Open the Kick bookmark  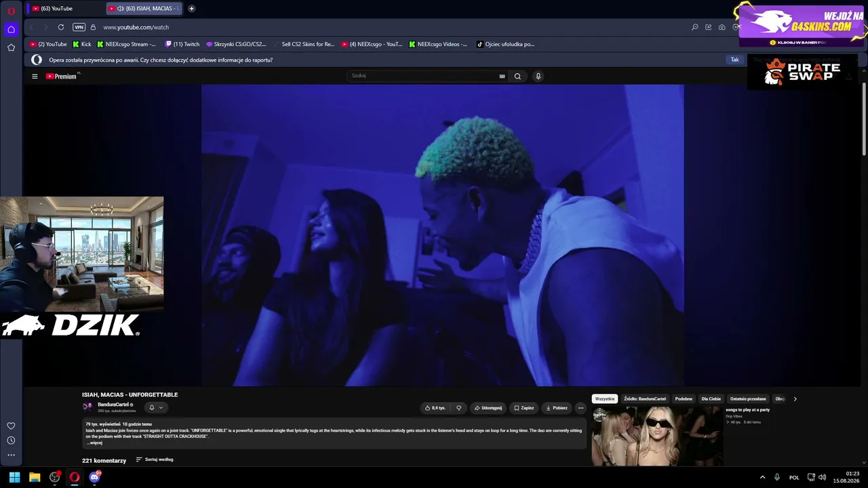(x=82, y=44)
